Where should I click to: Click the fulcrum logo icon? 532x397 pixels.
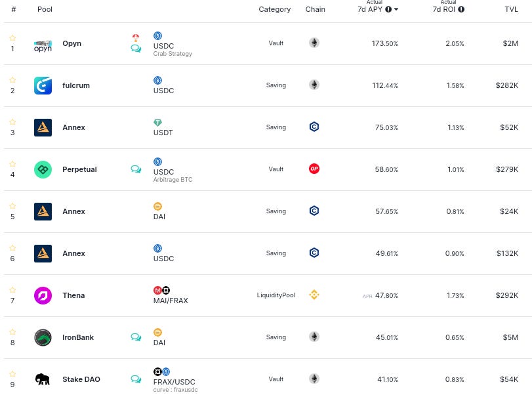[x=43, y=85]
